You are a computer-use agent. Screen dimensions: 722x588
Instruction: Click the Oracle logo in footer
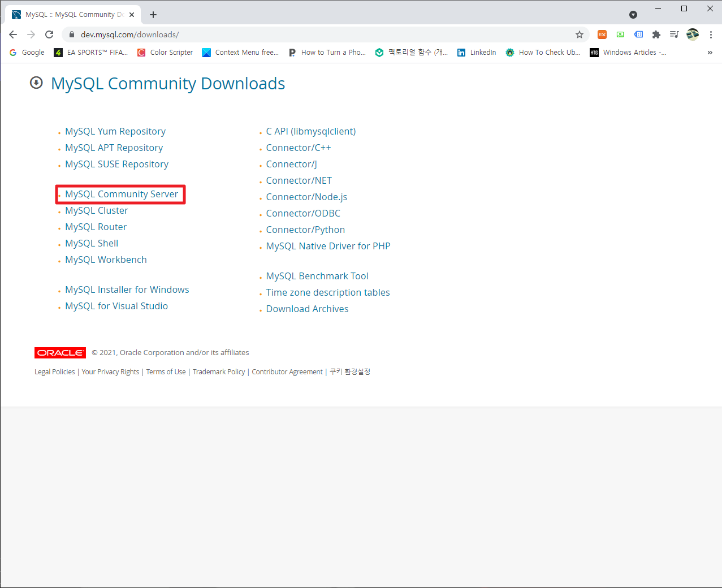[x=60, y=353]
